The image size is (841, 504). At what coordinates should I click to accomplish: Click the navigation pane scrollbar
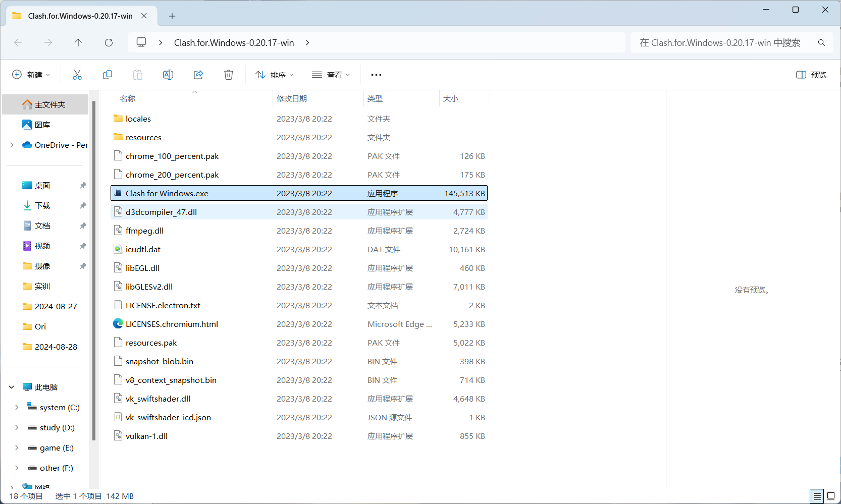pyautogui.click(x=94, y=270)
